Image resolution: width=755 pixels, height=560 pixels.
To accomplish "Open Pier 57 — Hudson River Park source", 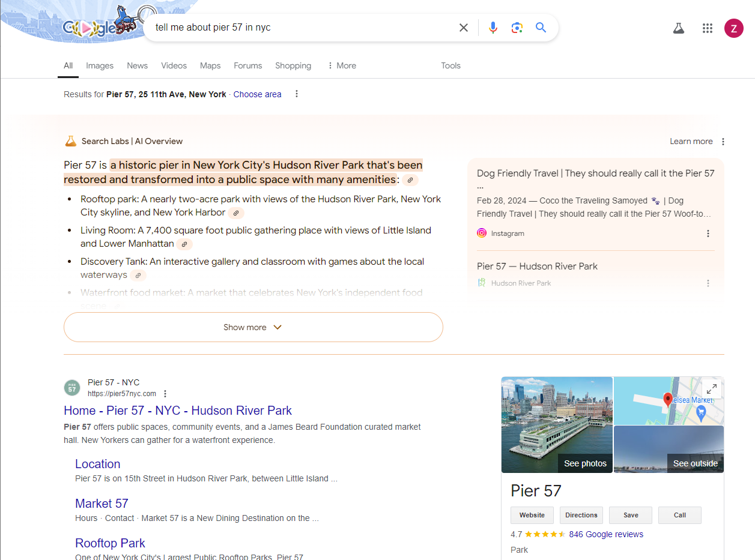I will click(537, 266).
